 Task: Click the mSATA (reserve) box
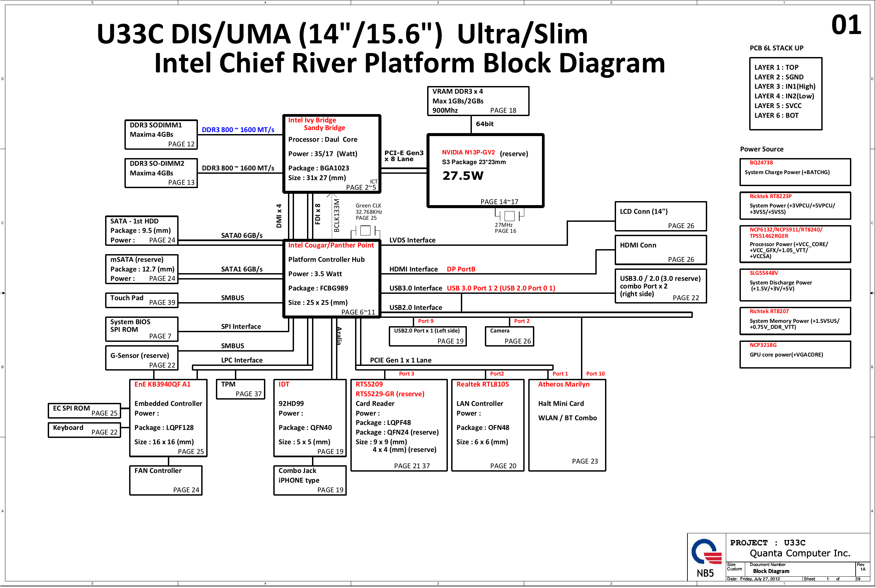[141, 269]
